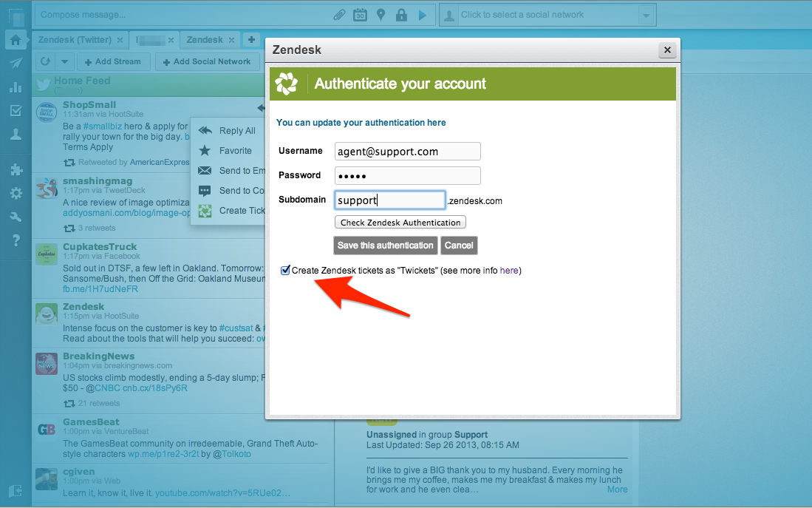The width and height of the screenshot is (812, 508).
Task: Click the Zendesk tweet avatar thumbnail
Action: pos(46,314)
